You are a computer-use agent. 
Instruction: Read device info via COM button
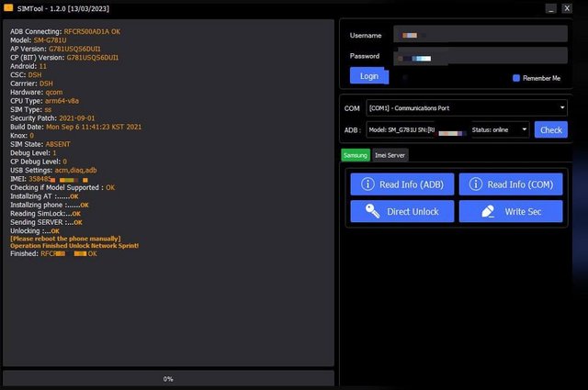(511, 184)
